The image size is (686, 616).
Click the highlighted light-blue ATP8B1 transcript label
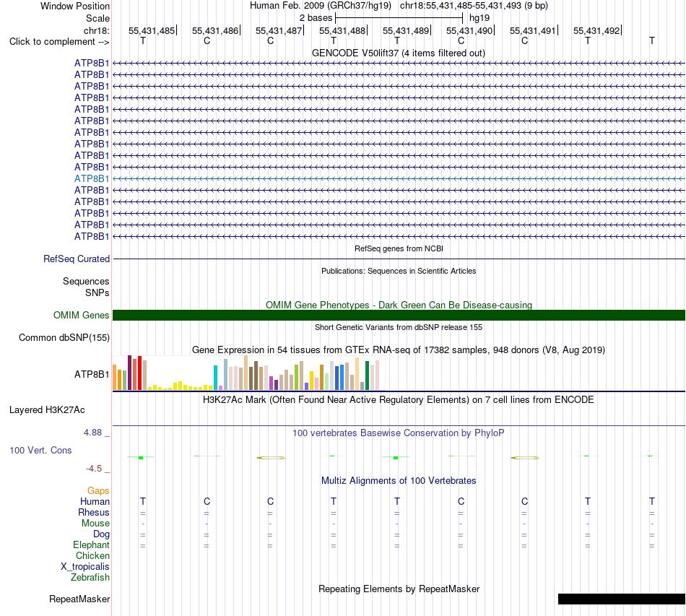92,178
